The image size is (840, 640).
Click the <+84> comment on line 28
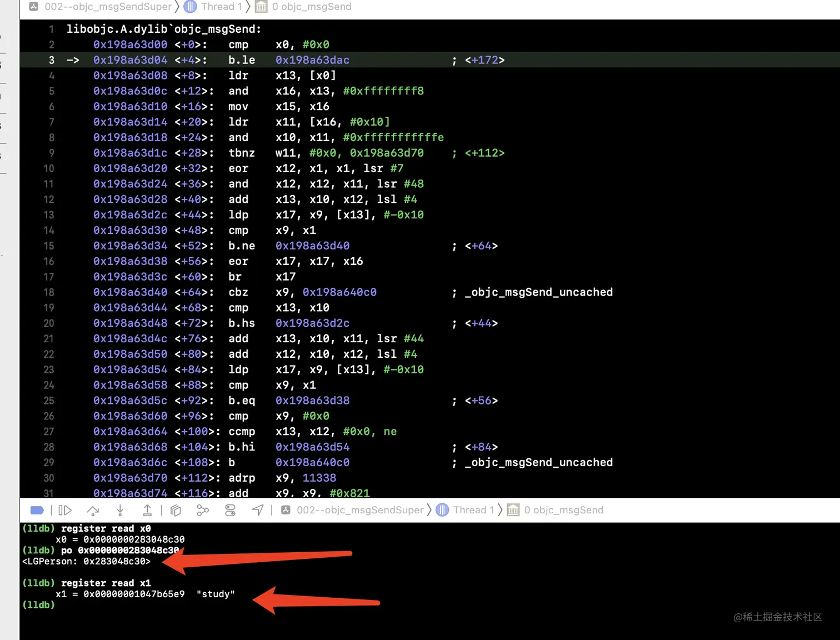click(481, 447)
